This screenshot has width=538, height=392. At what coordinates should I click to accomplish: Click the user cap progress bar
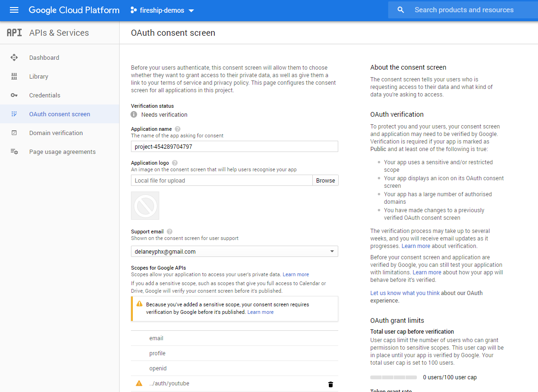(393, 376)
